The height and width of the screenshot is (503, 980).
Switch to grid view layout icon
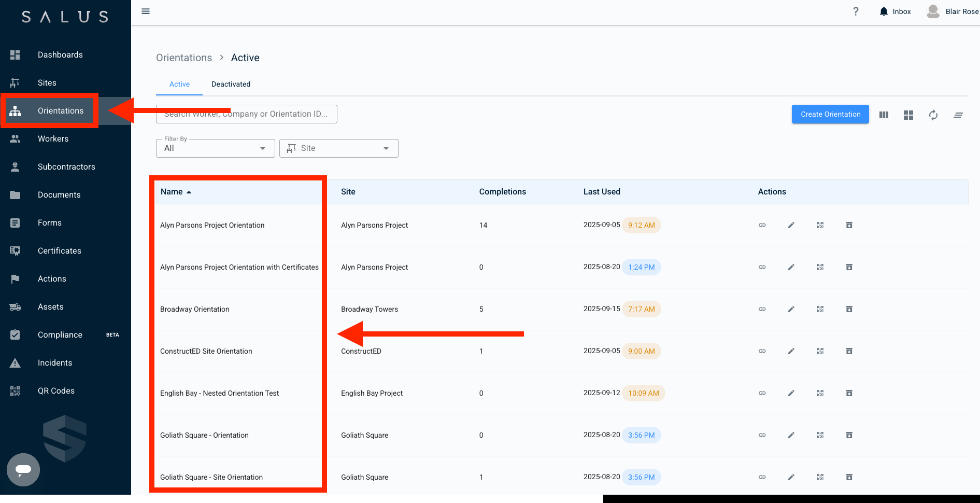point(908,115)
